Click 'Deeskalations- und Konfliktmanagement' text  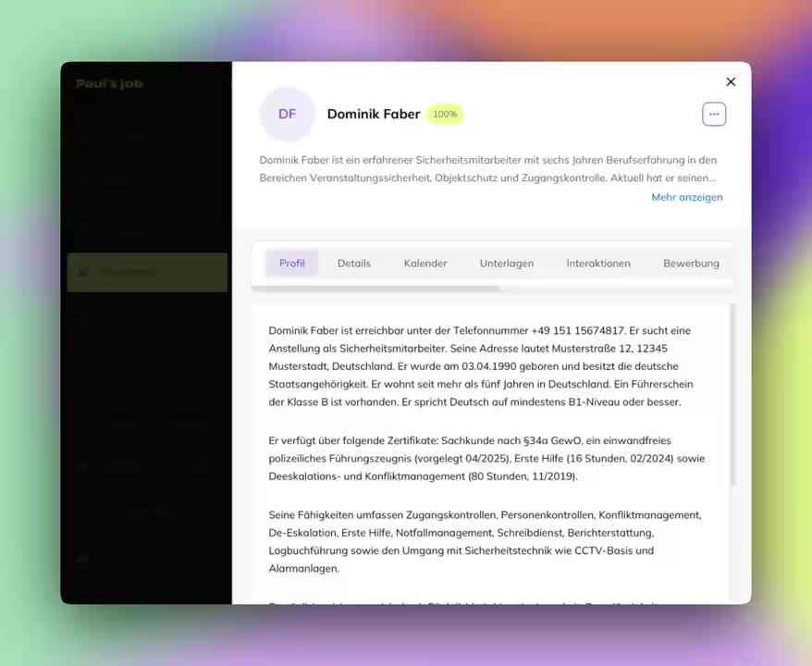pos(366,476)
